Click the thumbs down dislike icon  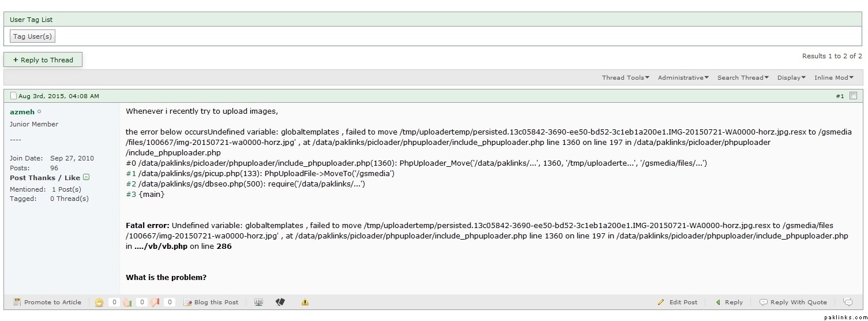click(155, 302)
